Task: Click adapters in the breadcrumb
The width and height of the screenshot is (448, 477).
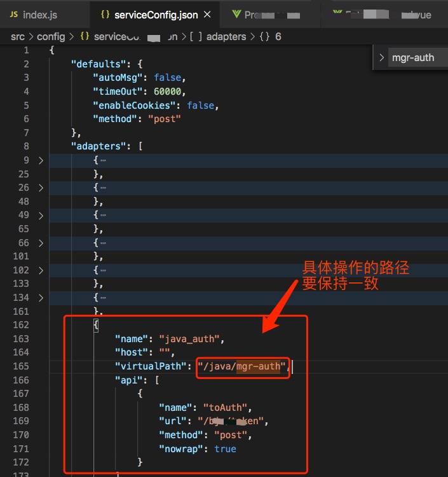Action: [x=226, y=37]
